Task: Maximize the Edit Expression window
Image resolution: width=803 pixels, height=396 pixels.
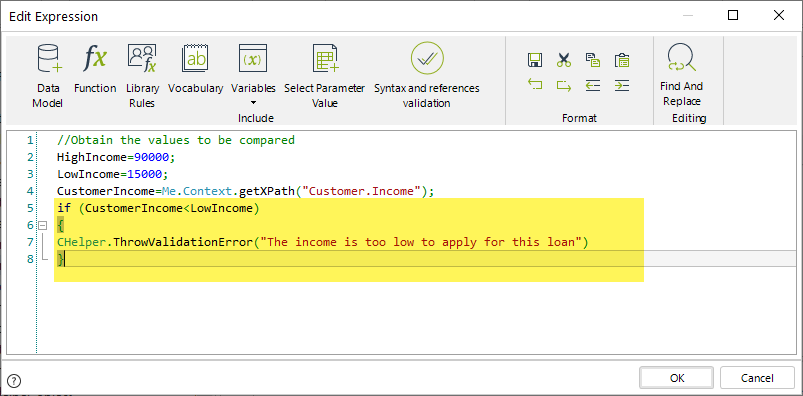Action: pos(733,15)
